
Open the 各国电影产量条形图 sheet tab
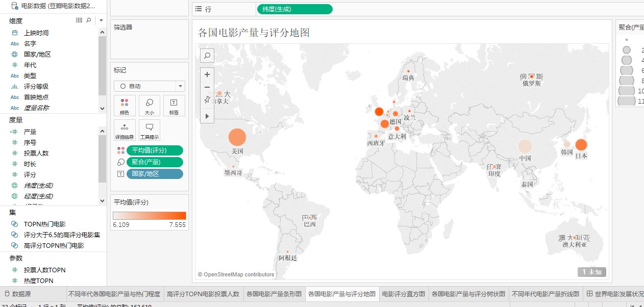coord(274,294)
